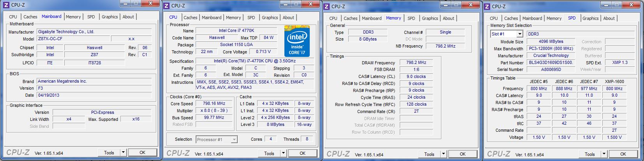
Task: Click the Z87X-OC-CF model field
Action: pos(72,39)
